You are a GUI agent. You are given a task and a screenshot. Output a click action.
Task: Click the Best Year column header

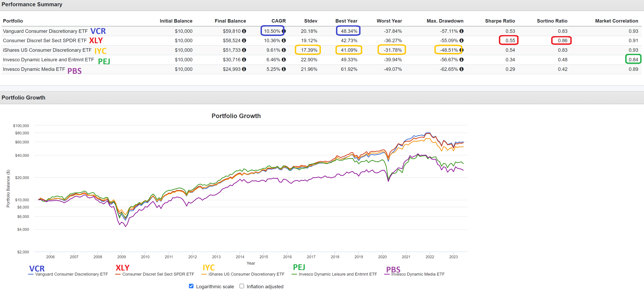[x=346, y=21]
